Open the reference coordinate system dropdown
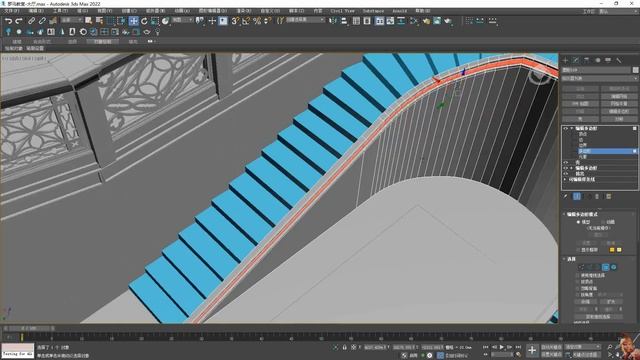Viewport: 640px width, 360px height. [x=182, y=20]
